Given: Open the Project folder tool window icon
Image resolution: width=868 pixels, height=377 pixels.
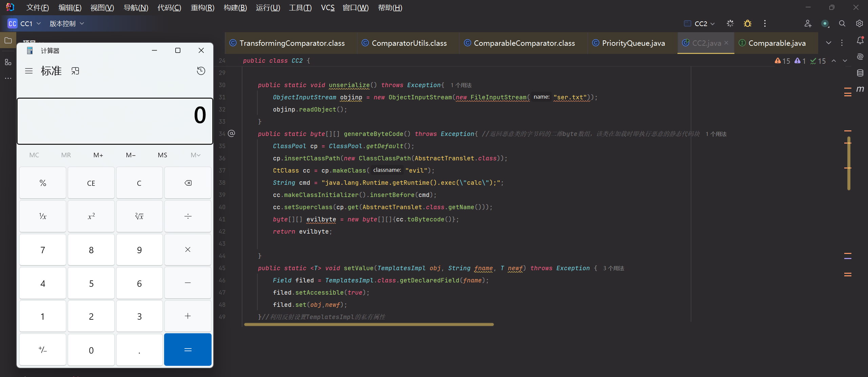Looking at the screenshot, I should point(8,41).
